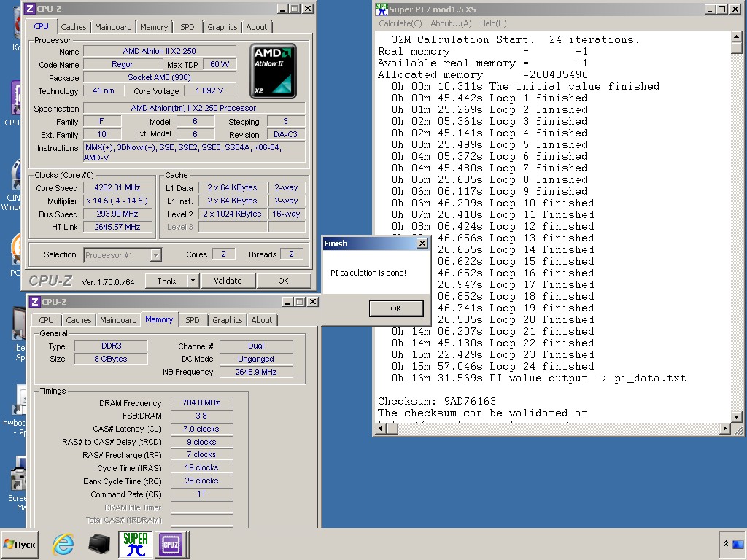Open Mainboard tab in lower CPU-Z window
Viewport: 747px width, 560px height.
point(118,320)
